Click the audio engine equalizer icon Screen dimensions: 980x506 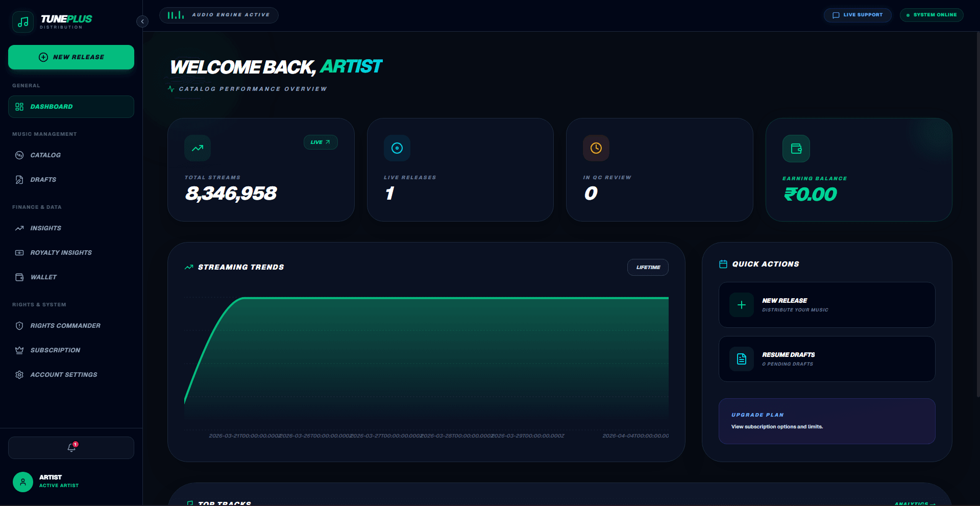pyautogui.click(x=176, y=15)
